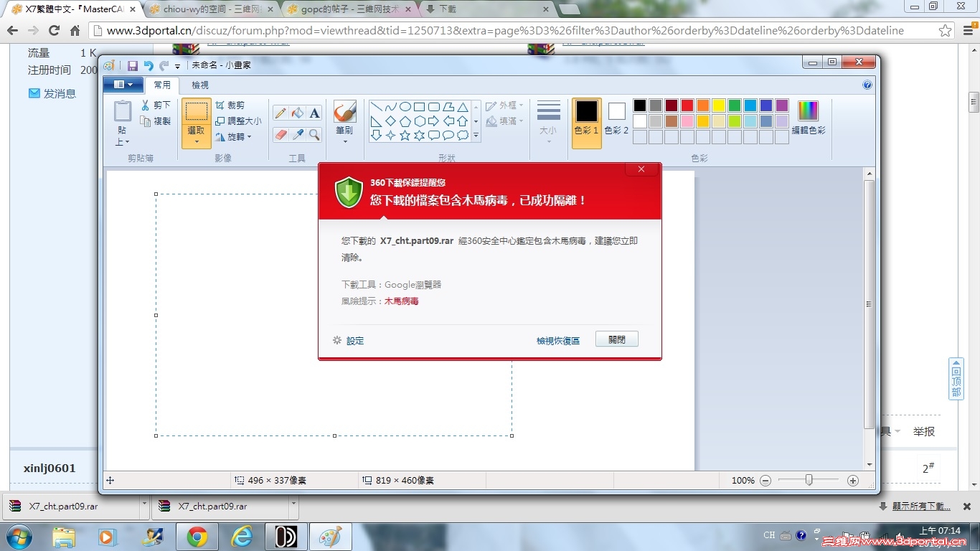Pick the yellow color swatch
Image resolution: width=980 pixels, height=551 pixels.
pyautogui.click(x=719, y=105)
